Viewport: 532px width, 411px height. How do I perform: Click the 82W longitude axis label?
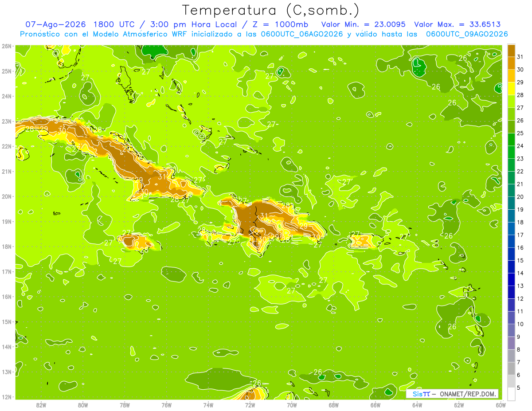pos(41,405)
